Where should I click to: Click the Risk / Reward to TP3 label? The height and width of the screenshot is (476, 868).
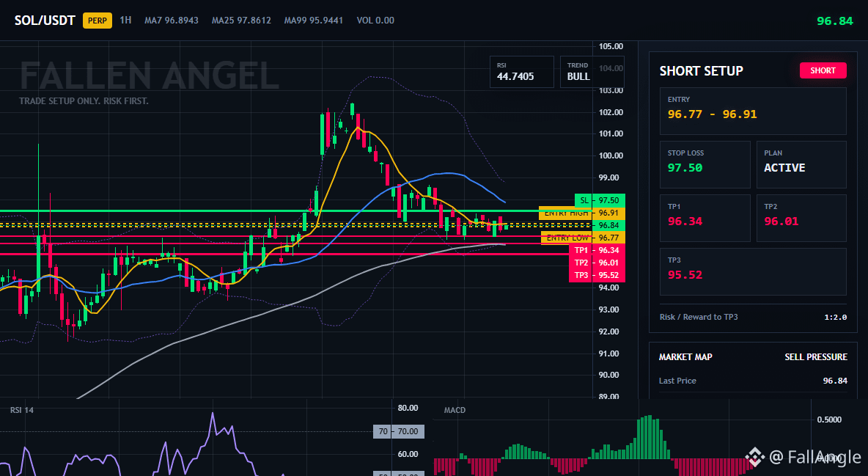pyautogui.click(x=699, y=317)
